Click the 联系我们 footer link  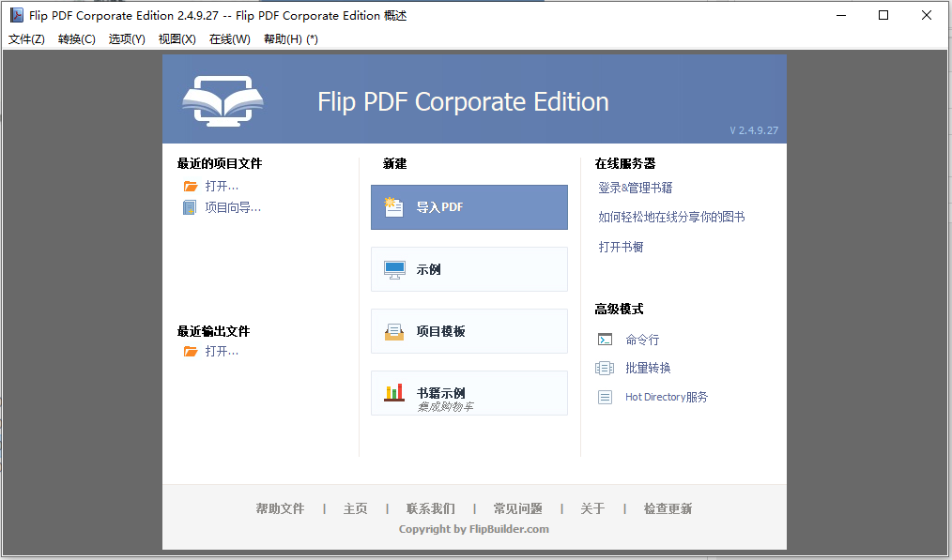[x=430, y=509]
